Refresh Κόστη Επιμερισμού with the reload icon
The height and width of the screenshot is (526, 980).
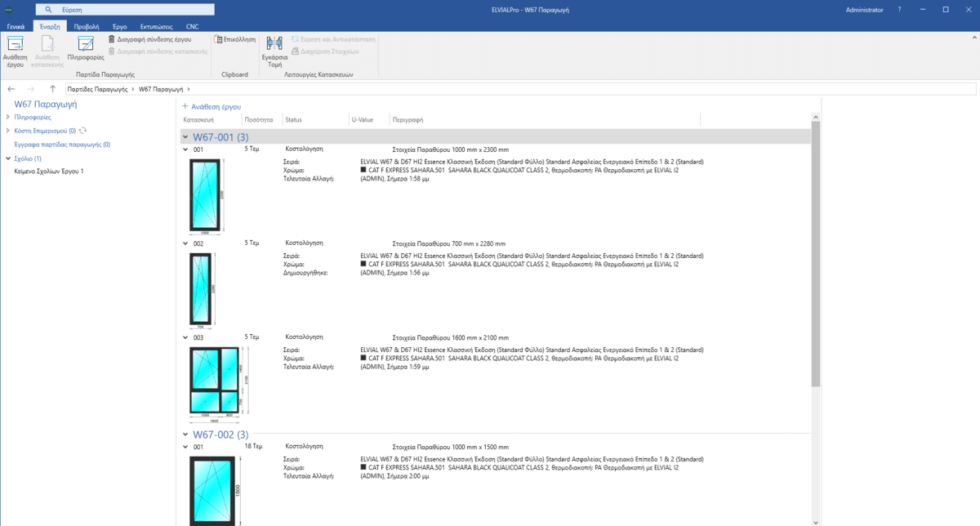[83, 131]
